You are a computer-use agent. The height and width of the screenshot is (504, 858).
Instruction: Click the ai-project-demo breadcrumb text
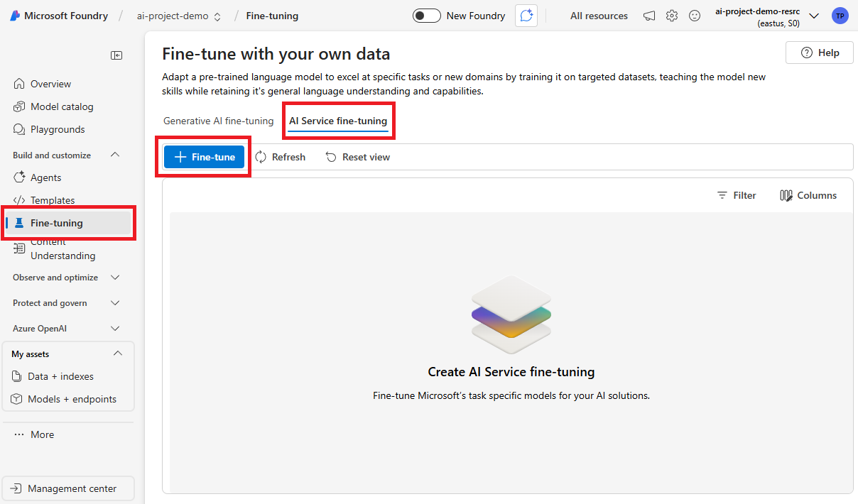[173, 16]
